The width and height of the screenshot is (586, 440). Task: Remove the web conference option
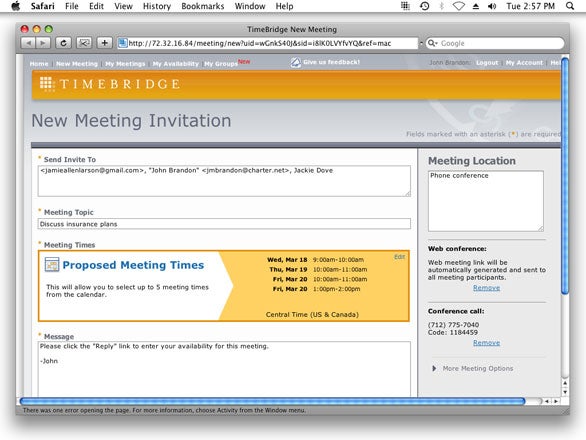pos(486,288)
